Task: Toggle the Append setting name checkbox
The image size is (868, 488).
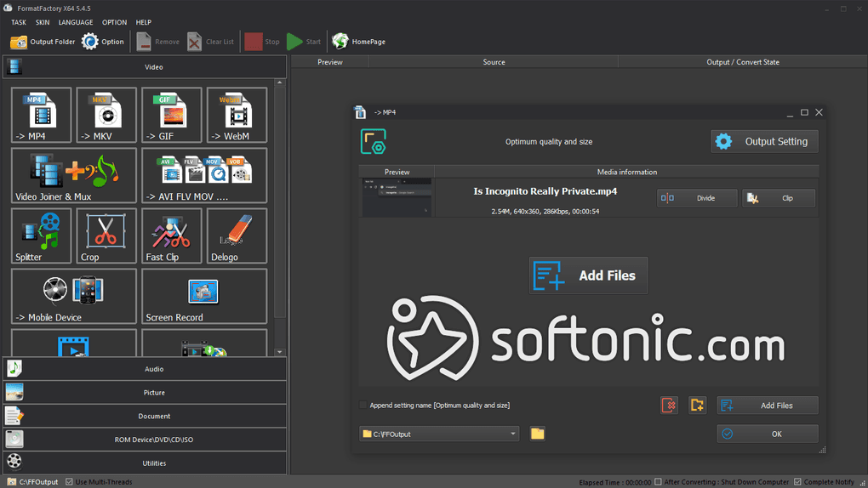Action: (x=363, y=405)
